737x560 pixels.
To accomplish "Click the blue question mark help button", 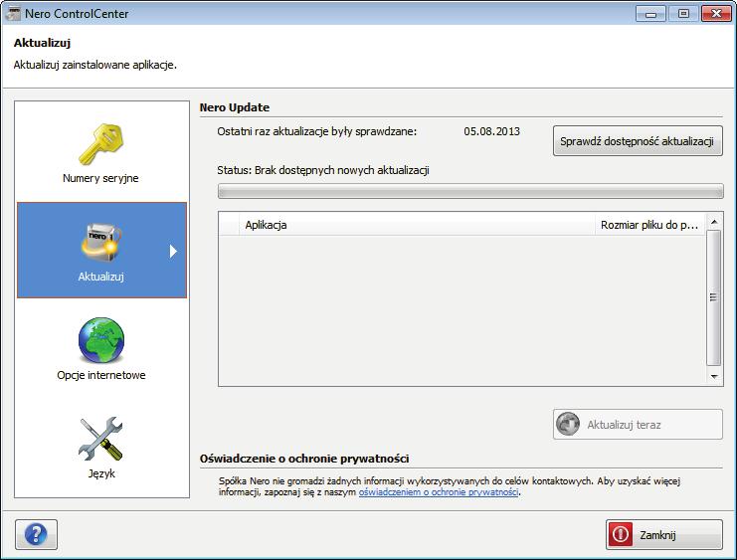I will pos(36,534).
